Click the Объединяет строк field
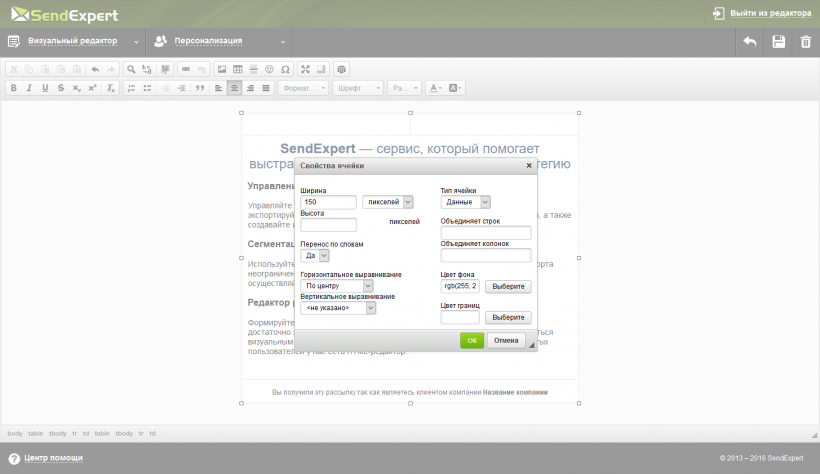Viewport: 820px width, 474px height. click(486, 233)
